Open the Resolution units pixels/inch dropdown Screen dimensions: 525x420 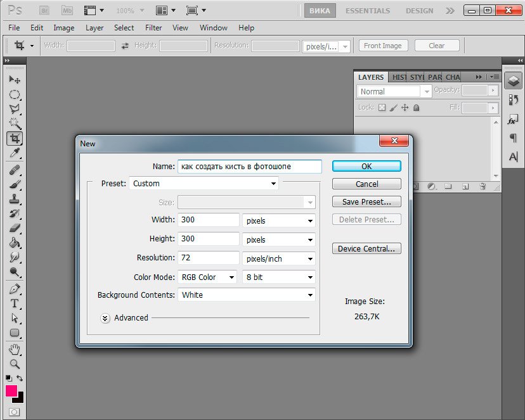coord(278,259)
